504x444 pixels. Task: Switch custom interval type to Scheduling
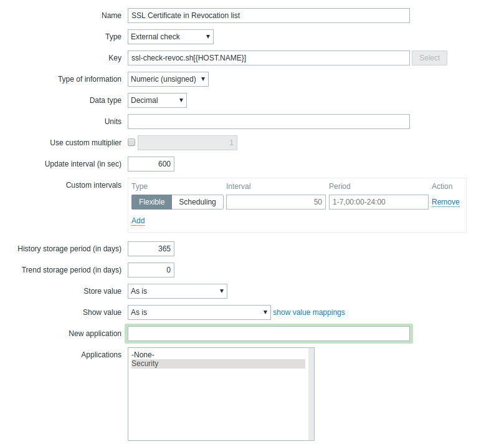click(197, 202)
